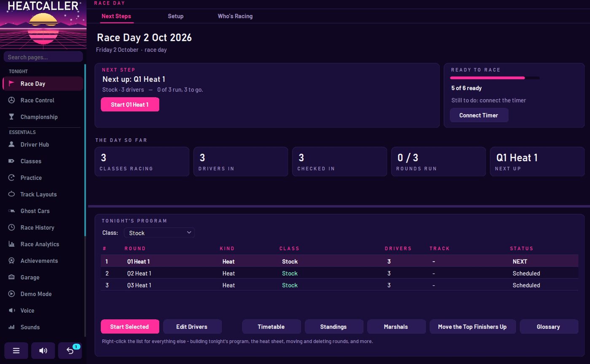
Task: Toggle sound with bottom speaker button
Action: click(x=43, y=351)
